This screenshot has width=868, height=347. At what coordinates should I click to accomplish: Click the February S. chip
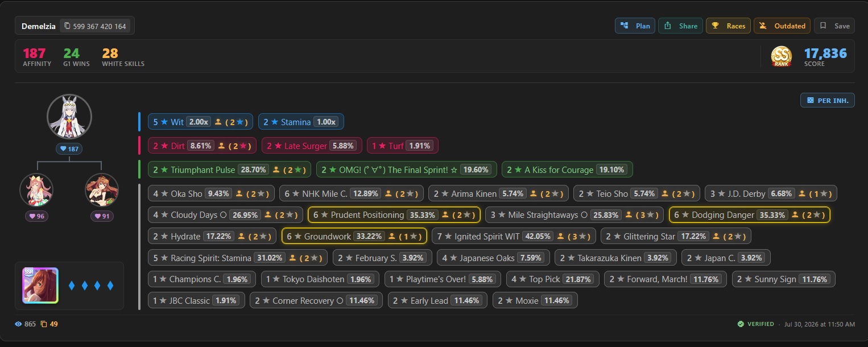[381, 258]
